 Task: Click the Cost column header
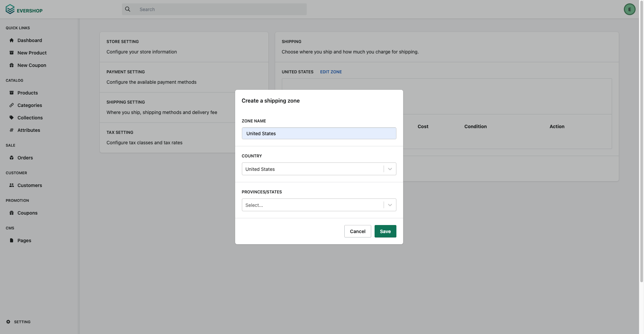click(423, 126)
